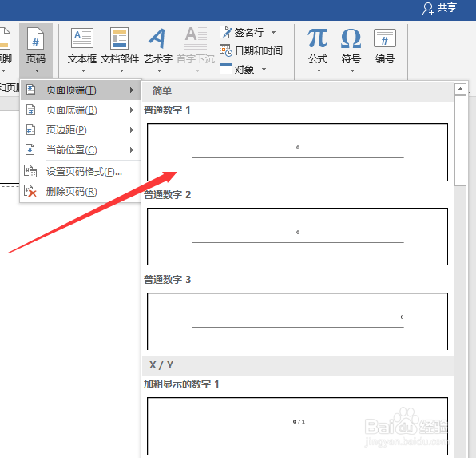Expand the 符号 dropdown arrow

coord(352,71)
